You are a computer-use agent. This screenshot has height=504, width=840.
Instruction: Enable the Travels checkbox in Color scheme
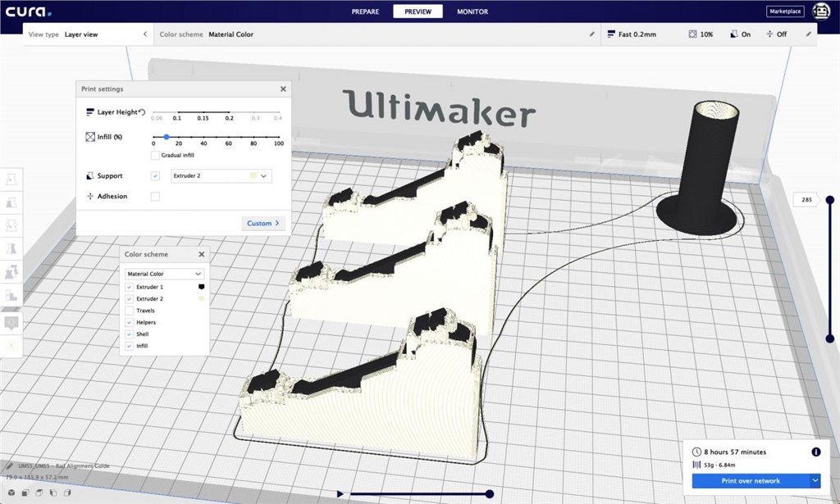130,311
